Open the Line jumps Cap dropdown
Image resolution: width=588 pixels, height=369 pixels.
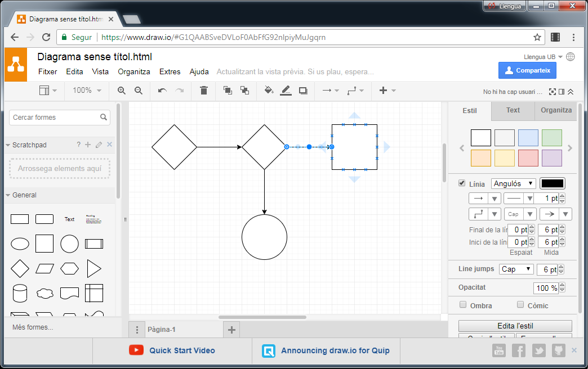point(516,269)
